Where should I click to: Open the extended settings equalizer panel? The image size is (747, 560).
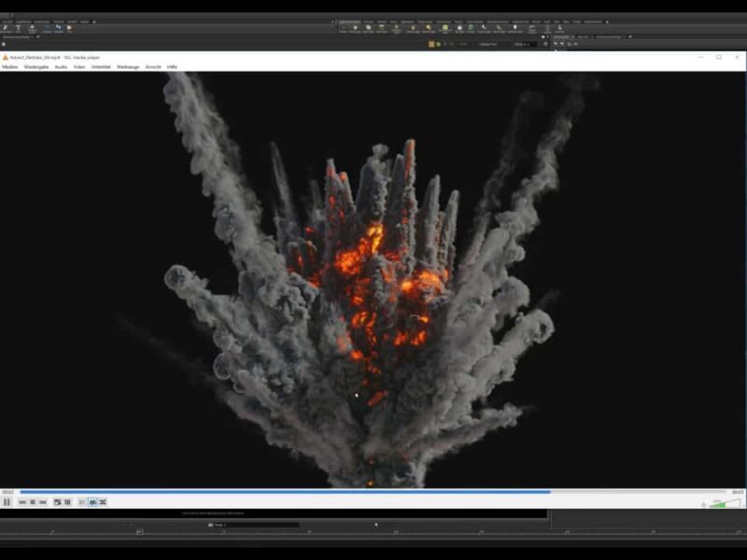point(66,502)
